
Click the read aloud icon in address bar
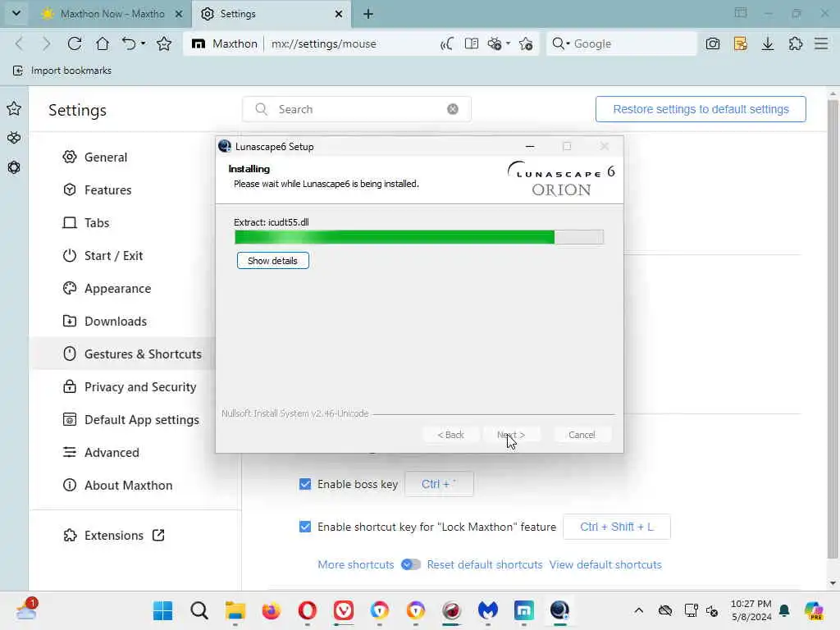[447, 43]
